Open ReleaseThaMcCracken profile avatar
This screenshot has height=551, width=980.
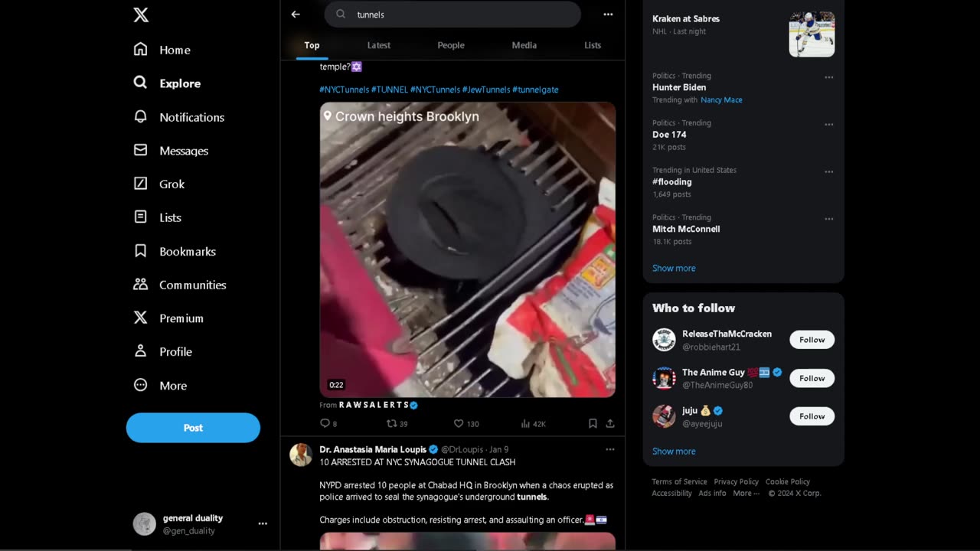[x=664, y=340]
